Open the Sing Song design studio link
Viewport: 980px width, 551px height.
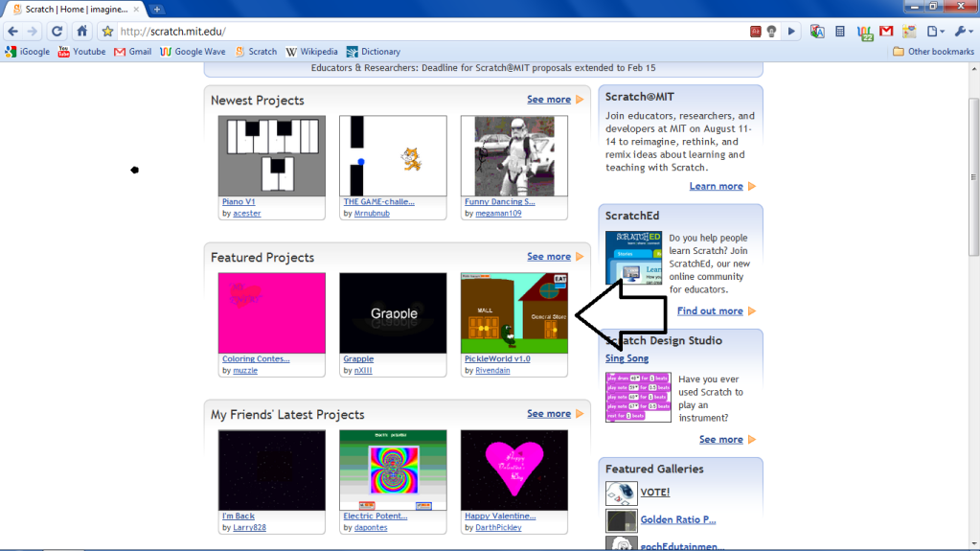pos(627,358)
